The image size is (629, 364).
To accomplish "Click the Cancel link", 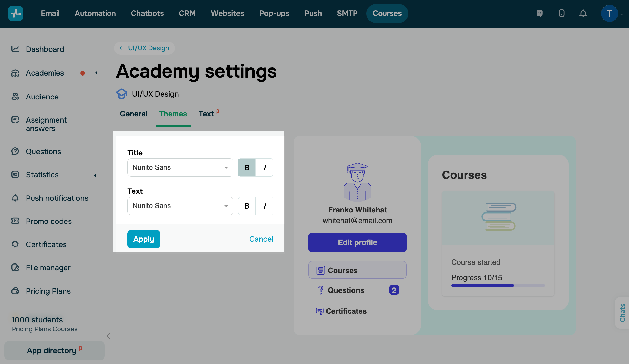I will pyautogui.click(x=261, y=239).
